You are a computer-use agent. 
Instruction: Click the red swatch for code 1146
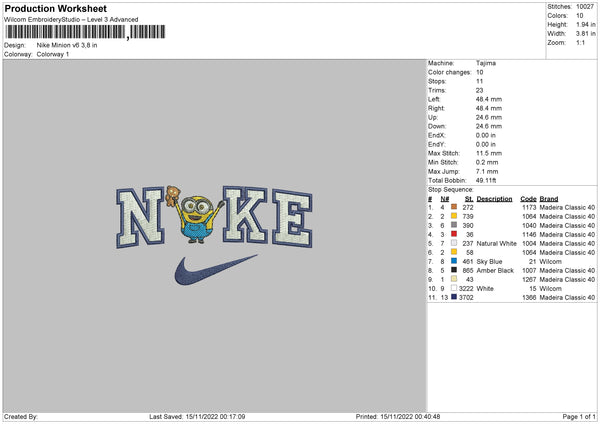pos(454,234)
